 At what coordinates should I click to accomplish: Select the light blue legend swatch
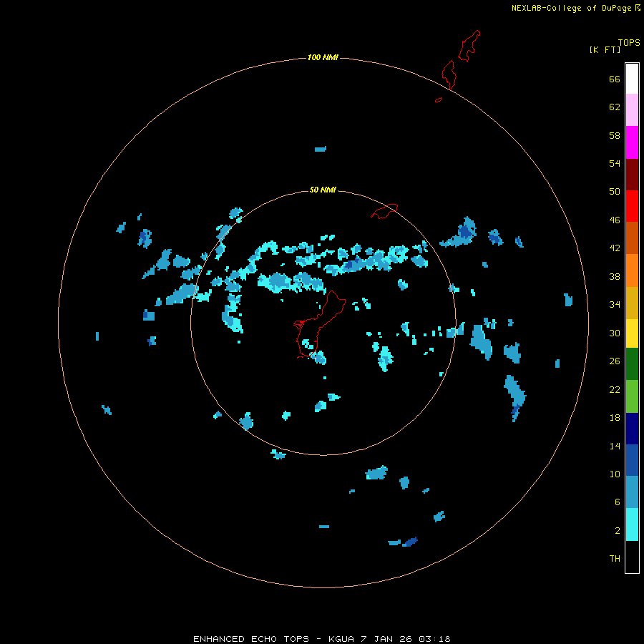pos(632,492)
